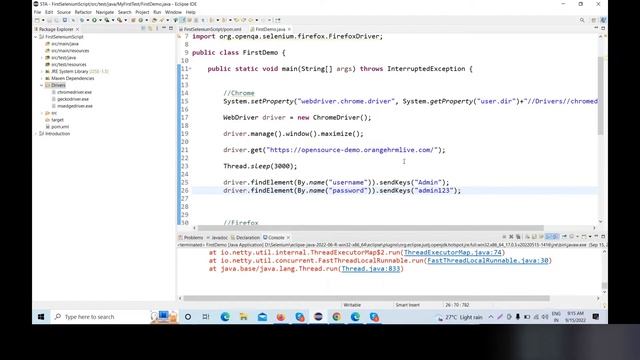This screenshot has height=360, width=640.
Task: Click the green Run toolbar icon
Action: coord(94,20)
